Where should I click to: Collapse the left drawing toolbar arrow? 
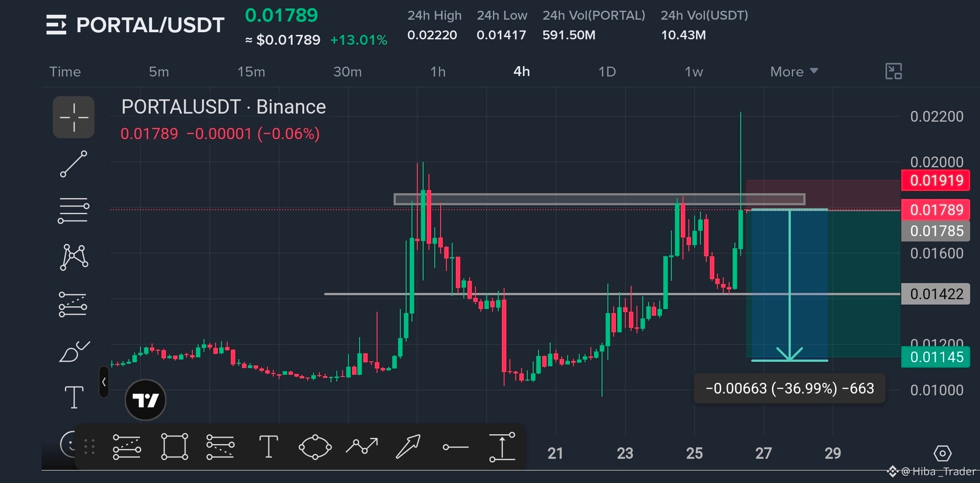104,382
